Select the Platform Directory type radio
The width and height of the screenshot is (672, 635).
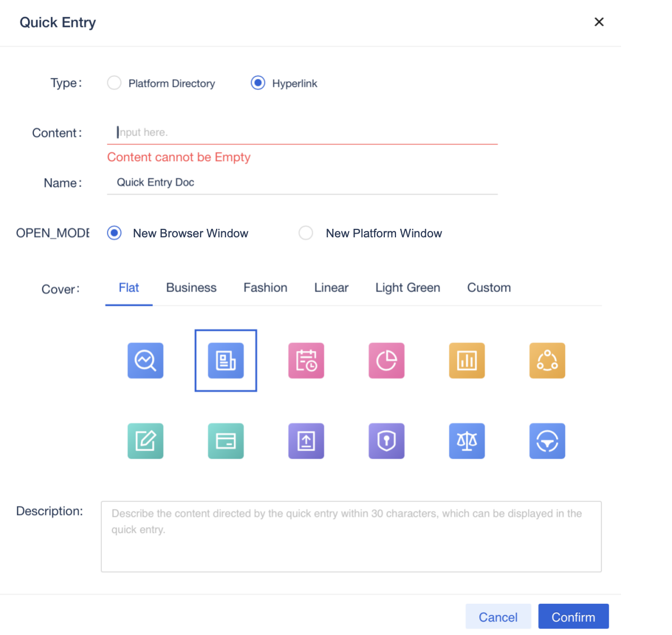(x=114, y=83)
